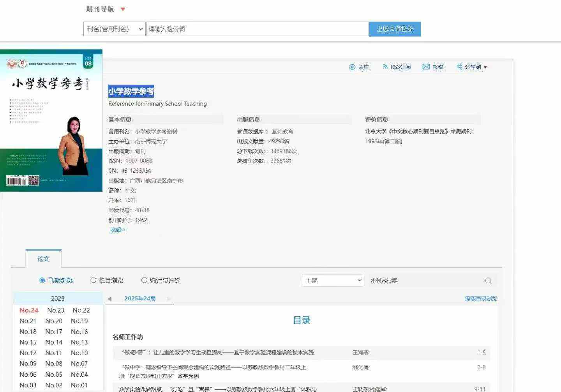Image resolution: width=561 pixels, height=392 pixels.
Task: Switch to 论文 tab
Action: 43,259
